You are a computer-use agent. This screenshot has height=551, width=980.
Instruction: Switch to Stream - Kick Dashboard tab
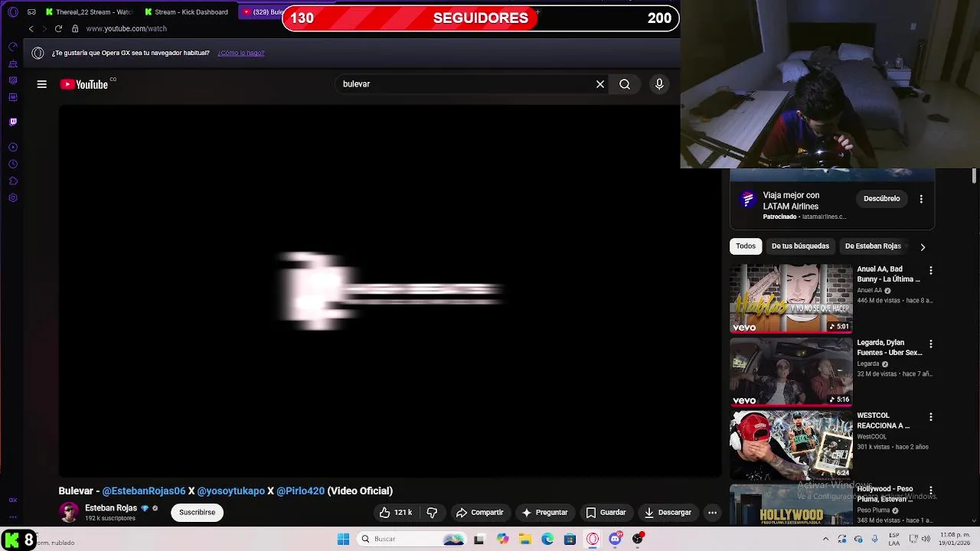point(187,12)
